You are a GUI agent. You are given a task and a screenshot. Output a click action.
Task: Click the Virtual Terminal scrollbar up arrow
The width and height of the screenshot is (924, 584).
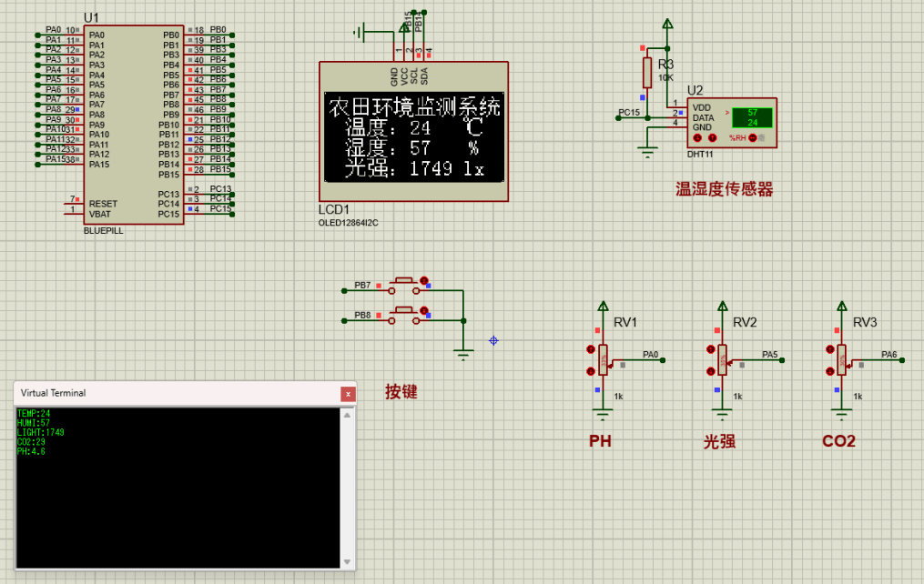click(346, 414)
